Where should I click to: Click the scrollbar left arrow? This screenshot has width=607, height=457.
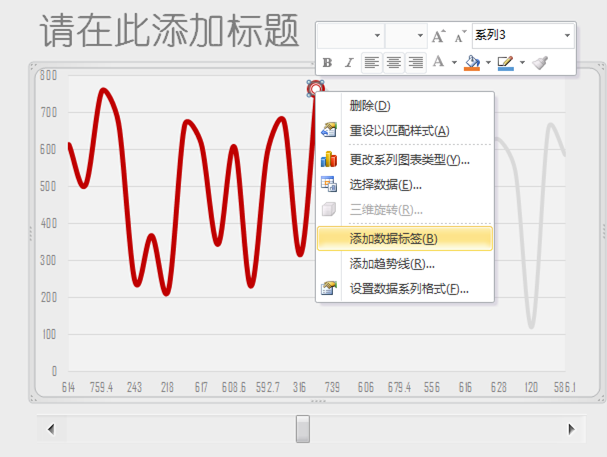click(51, 429)
